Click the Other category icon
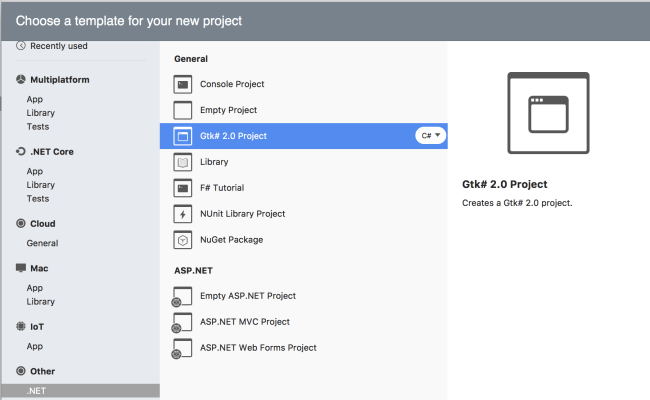Viewport: 650px width, 400px height. coord(21,371)
